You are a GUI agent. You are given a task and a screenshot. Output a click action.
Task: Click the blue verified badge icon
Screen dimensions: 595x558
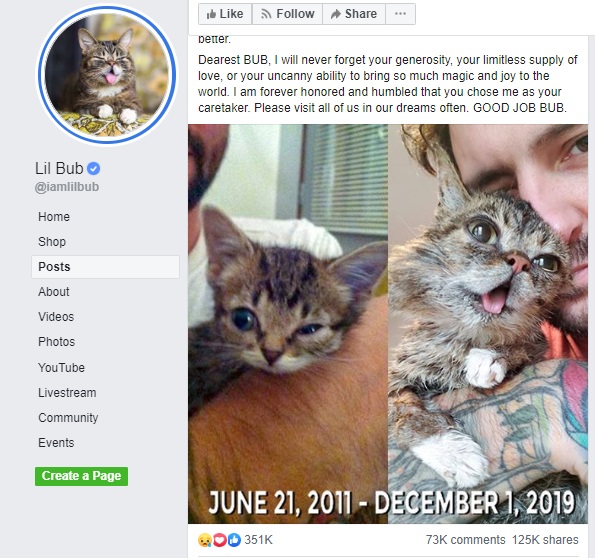(94, 169)
